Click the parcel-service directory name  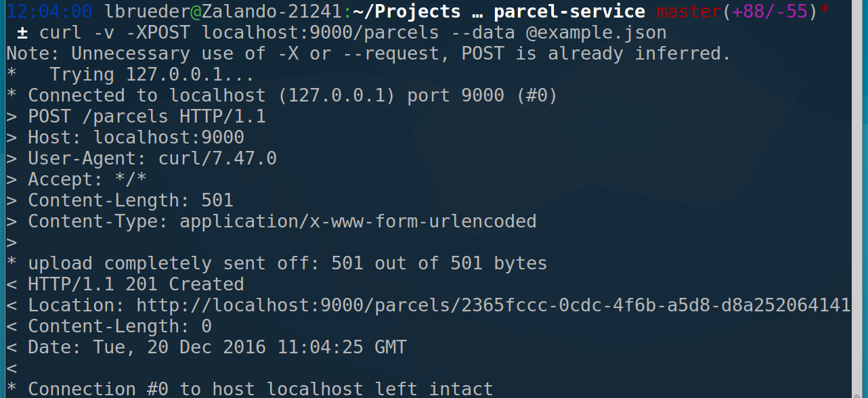[569, 12]
